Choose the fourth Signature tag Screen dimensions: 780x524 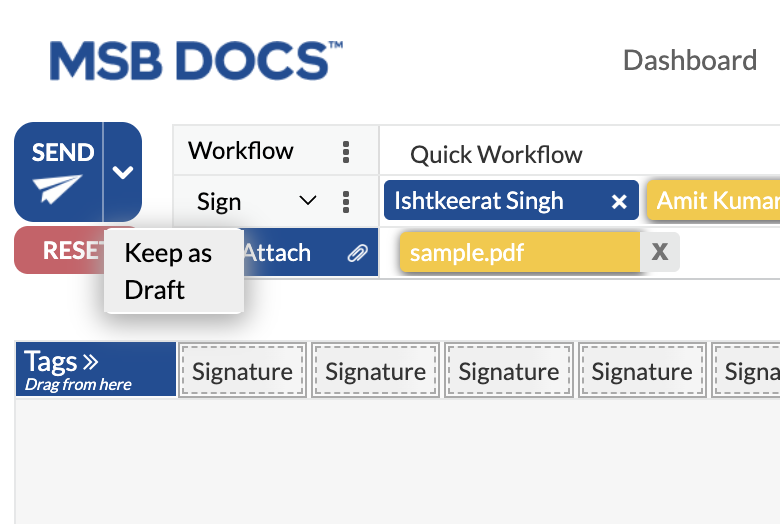coord(642,372)
